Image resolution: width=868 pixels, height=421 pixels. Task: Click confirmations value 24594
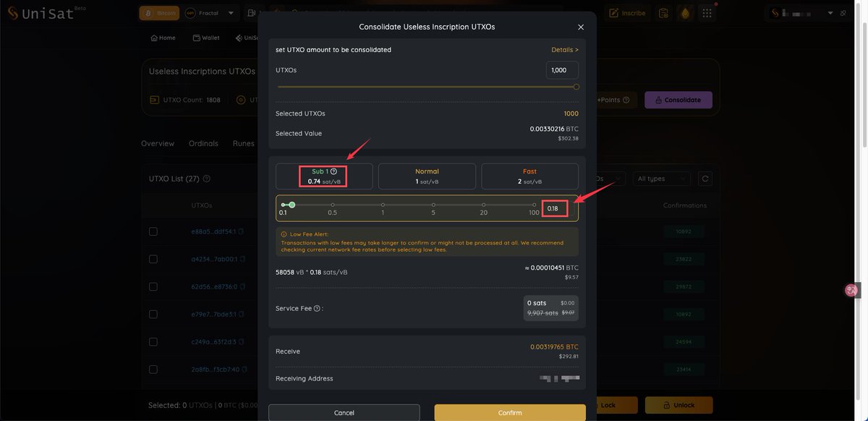click(682, 341)
